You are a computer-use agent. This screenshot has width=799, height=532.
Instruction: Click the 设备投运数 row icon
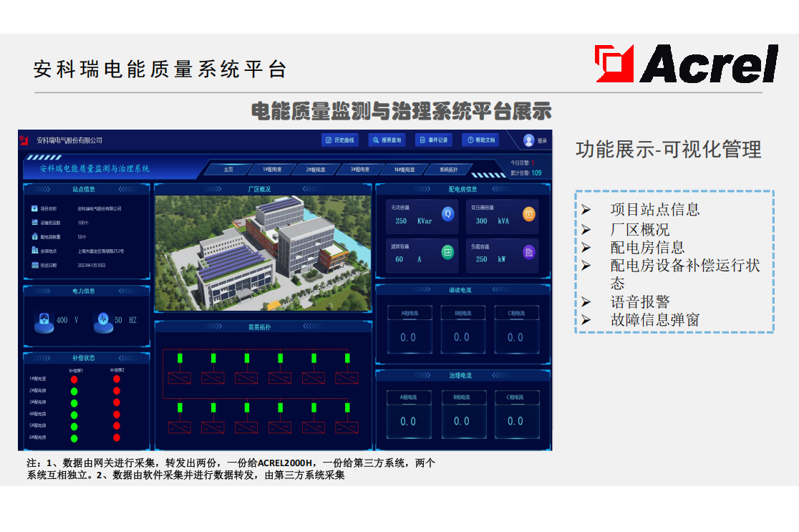[x=34, y=223]
